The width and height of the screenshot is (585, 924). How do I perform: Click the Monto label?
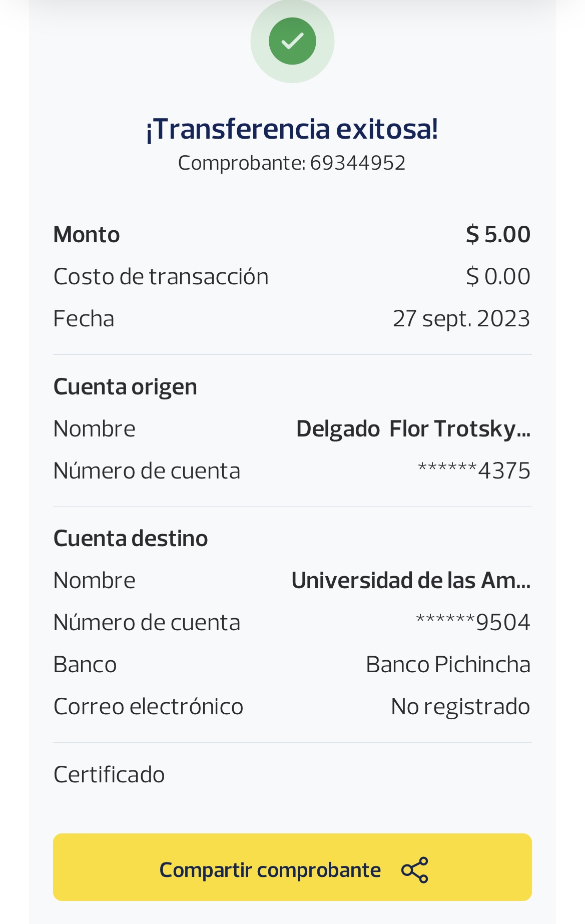(87, 234)
